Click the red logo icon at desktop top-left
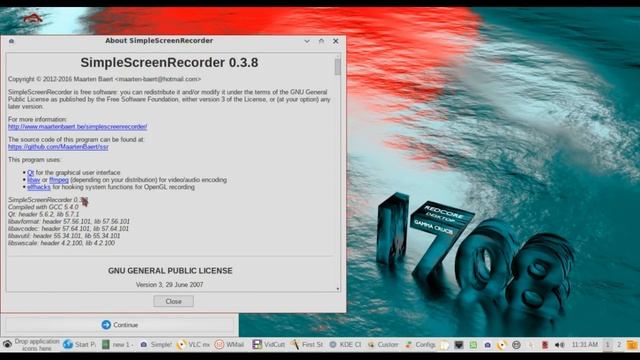The height and width of the screenshot is (360, 640). coord(33,18)
